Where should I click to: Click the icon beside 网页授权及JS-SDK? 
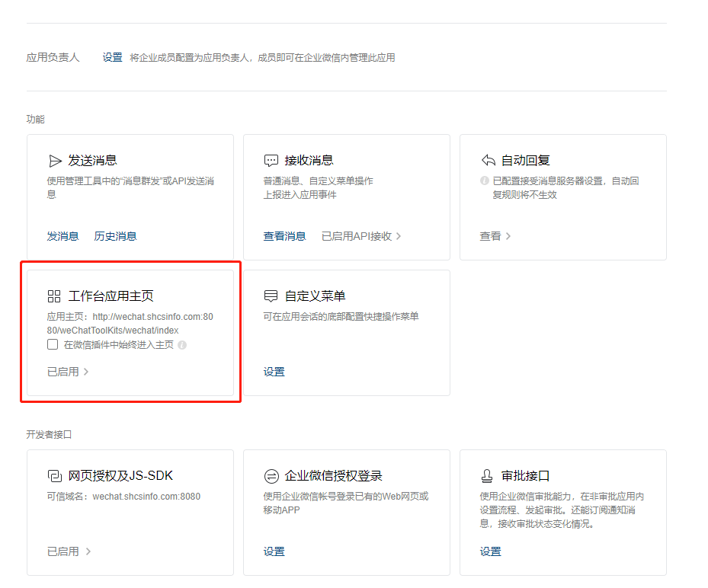[x=54, y=476]
